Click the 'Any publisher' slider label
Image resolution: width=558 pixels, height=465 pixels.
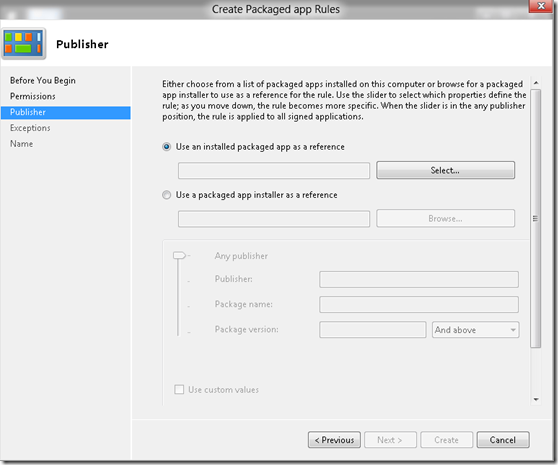(x=241, y=256)
